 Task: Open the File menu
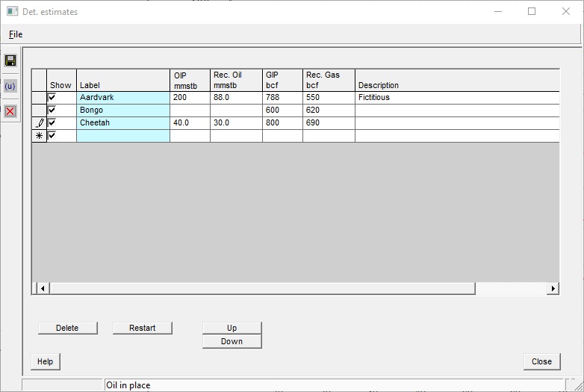point(16,34)
